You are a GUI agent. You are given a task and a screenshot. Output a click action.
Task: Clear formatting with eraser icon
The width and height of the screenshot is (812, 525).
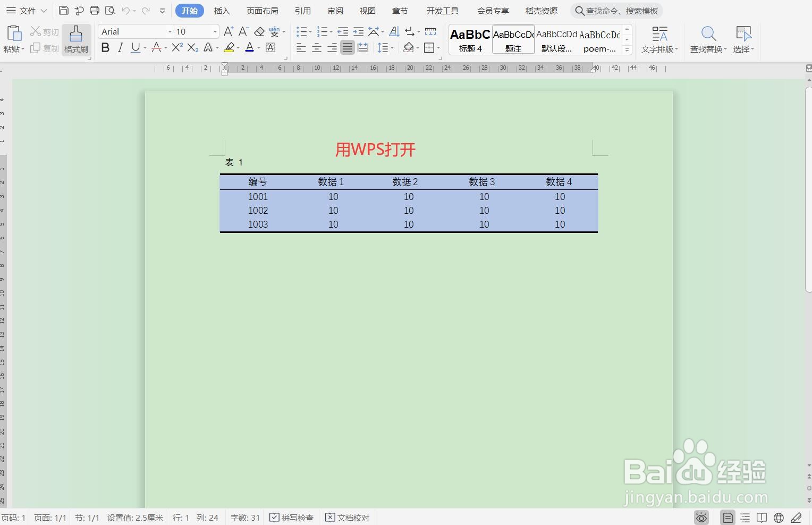[x=259, y=31]
